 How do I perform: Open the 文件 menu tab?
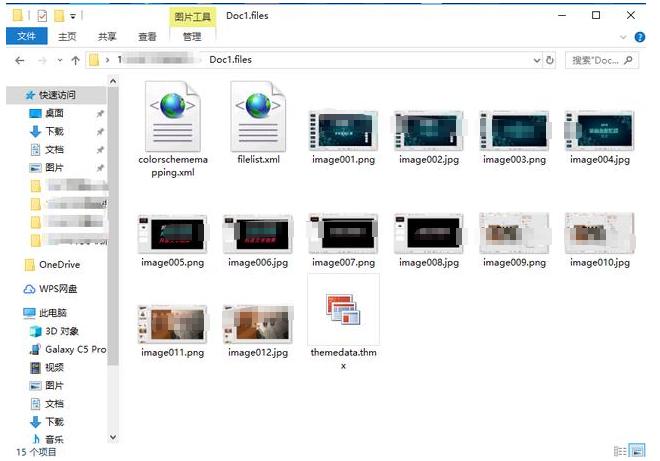[27, 36]
